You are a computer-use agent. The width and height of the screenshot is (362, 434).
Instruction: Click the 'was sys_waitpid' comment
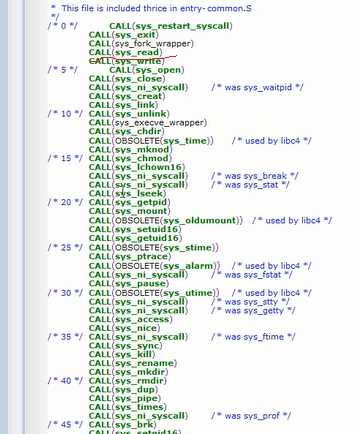point(257,87)
